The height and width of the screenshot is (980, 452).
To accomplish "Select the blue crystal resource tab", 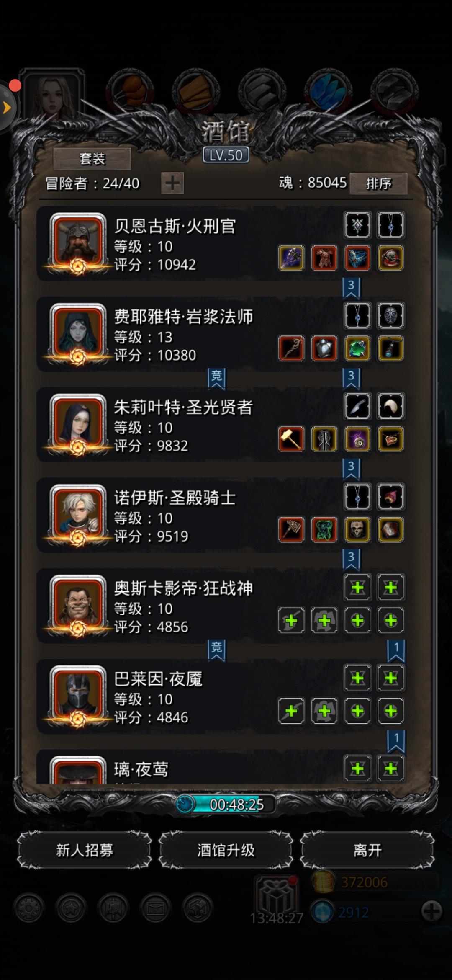I will click(x=328, y=91).
